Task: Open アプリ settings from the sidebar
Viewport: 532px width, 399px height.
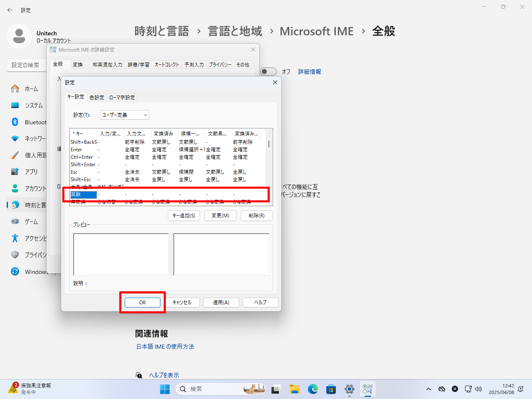Action: (26, 172)
